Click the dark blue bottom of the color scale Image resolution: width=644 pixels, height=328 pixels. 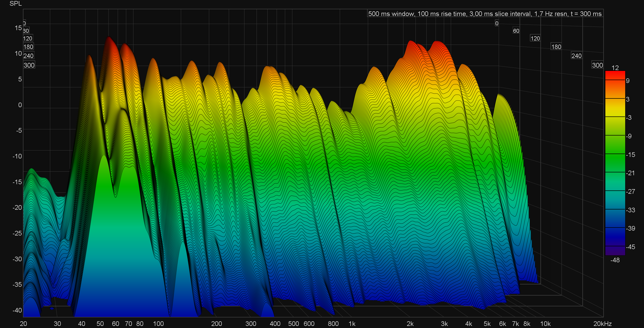pos(615,250)
